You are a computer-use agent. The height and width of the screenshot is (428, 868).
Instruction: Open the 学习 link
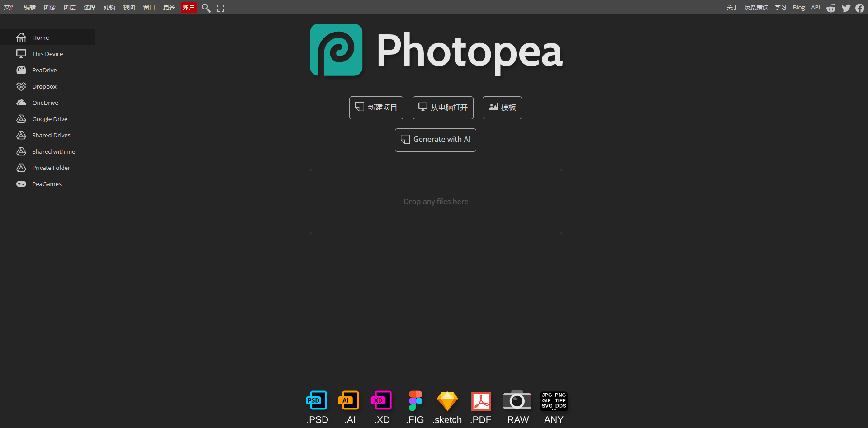pos(781,7)
